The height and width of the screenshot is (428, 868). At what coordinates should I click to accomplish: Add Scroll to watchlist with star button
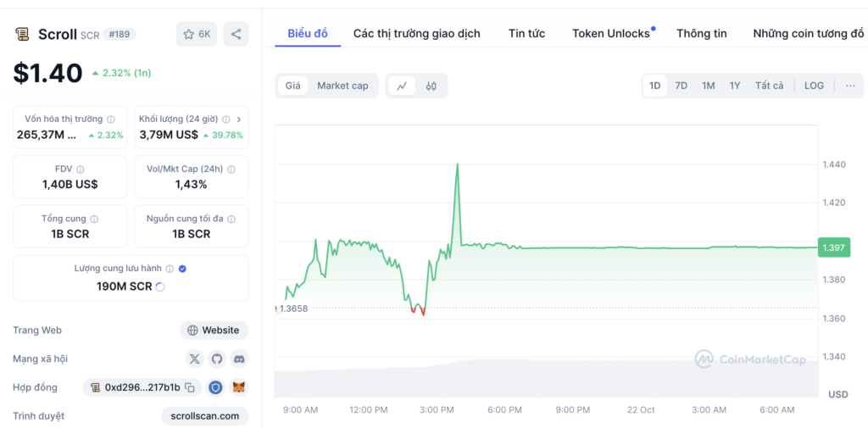[197, 35]
